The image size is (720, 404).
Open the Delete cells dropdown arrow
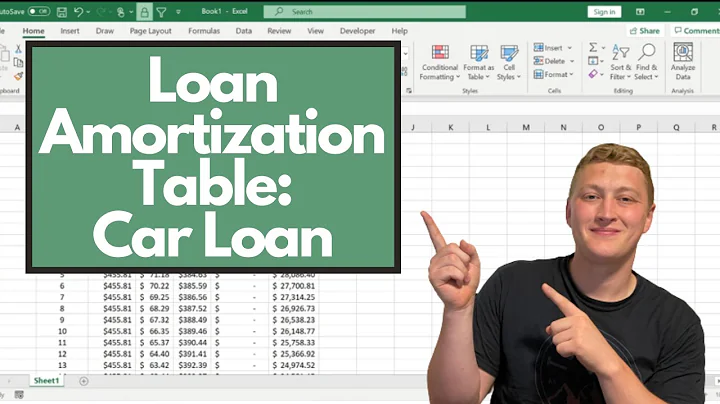pos(572,61)
